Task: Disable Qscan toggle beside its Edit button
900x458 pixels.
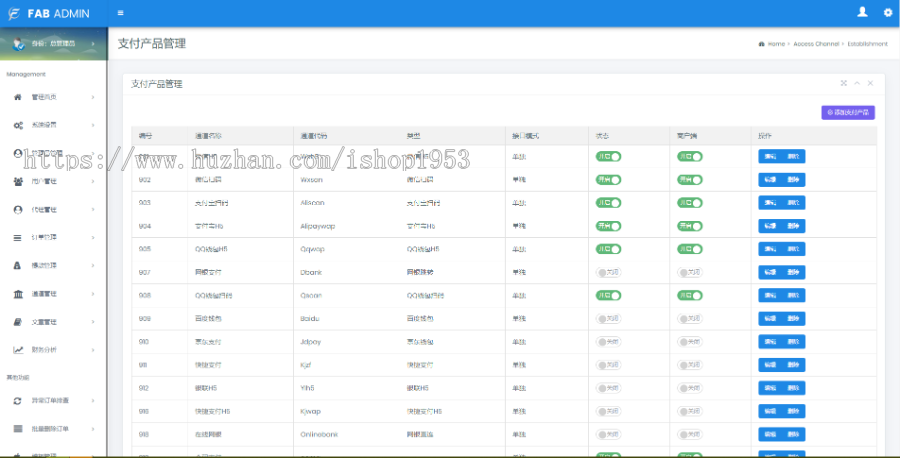Action: pyautogui.click(x=690, y=296)
